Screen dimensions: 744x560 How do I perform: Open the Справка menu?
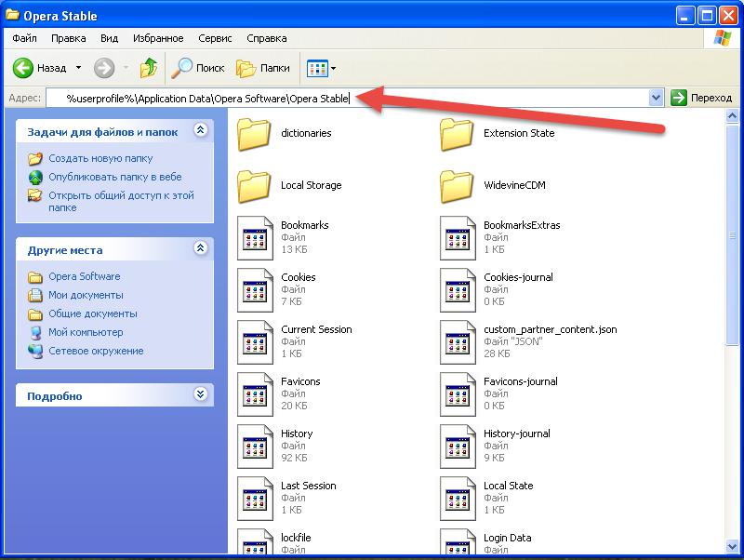(267, 38)
